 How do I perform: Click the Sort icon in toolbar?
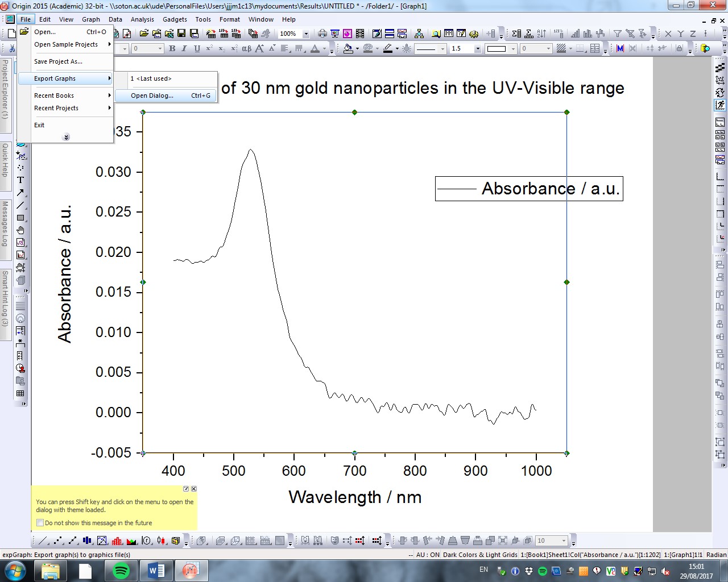[541, 34]
